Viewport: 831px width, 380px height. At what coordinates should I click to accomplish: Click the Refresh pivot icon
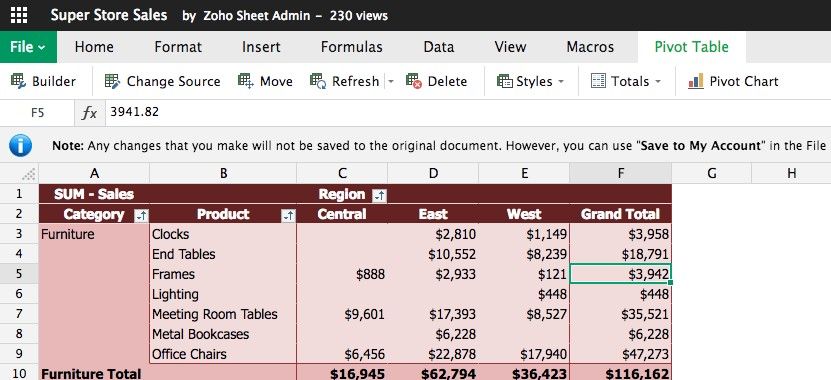click(318, 81)
